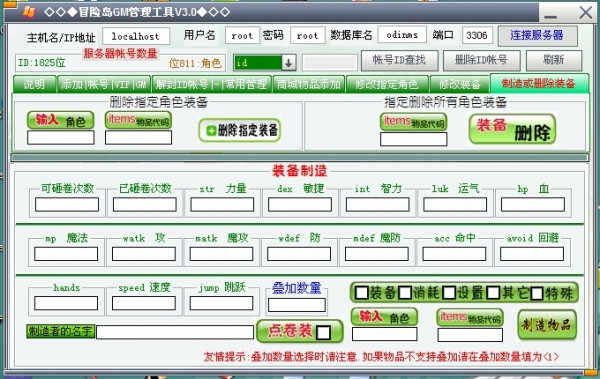Close the GM管理工具 window
This screenshot has width=600, height=379.
585,13
